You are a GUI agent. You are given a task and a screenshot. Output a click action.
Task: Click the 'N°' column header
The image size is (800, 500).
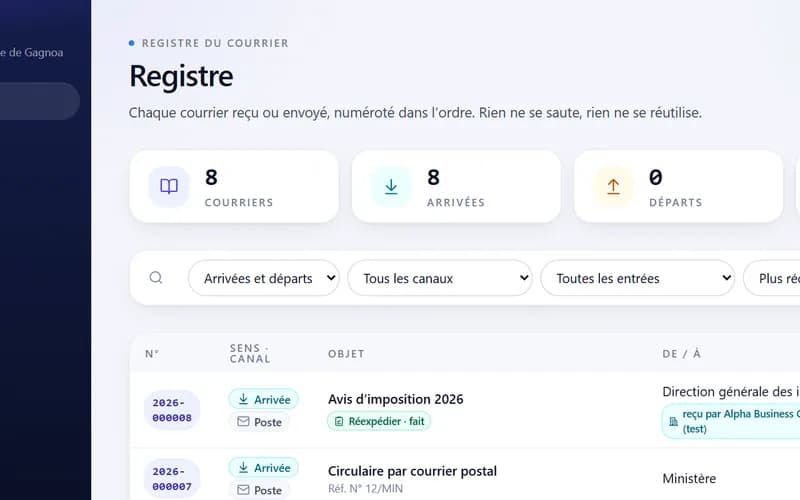coord(152,354)
